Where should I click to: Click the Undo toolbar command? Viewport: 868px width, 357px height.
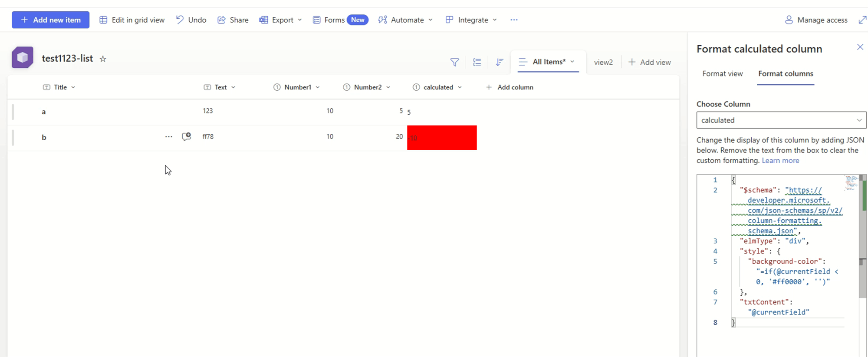pos(191,20)
